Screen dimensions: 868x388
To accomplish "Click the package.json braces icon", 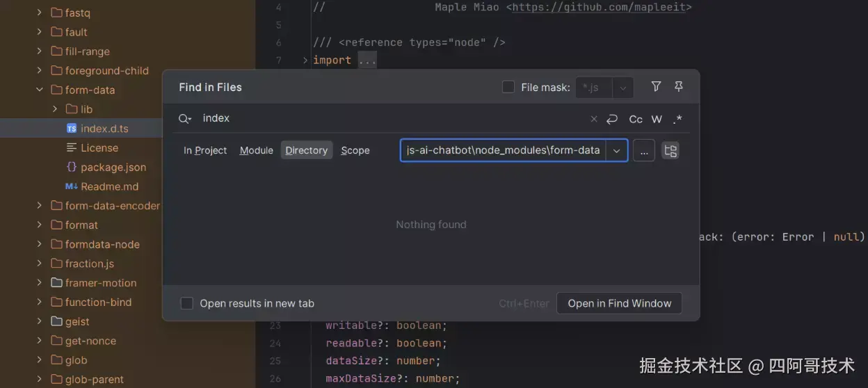I will click(72, 167).
